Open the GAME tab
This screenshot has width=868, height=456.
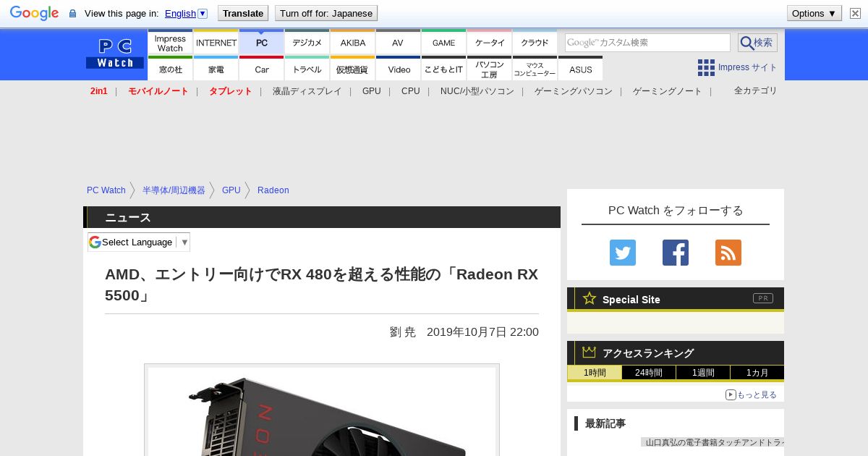(443, 43)
